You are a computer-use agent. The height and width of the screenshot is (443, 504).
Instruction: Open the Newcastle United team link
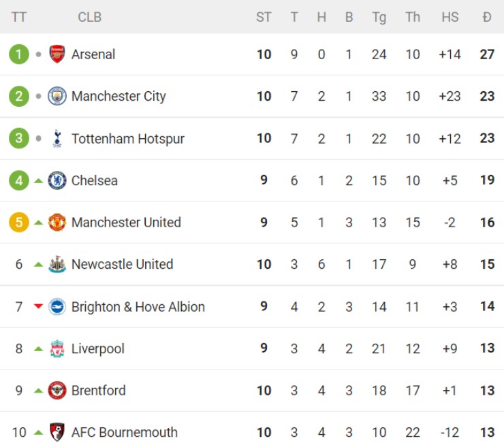(x=122, y=265)
